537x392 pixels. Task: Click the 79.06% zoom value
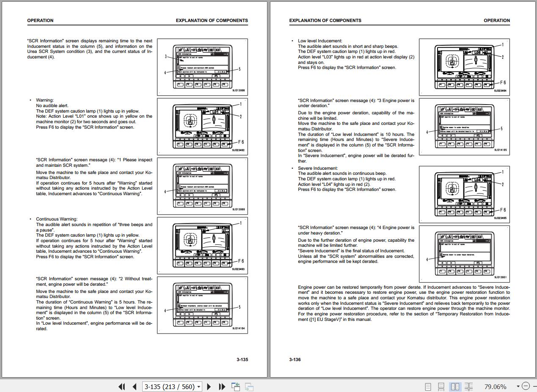click(x=495, y=386)
